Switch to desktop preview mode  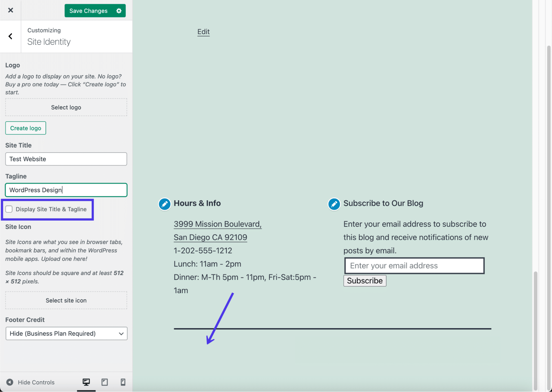(x=86, y=382)
